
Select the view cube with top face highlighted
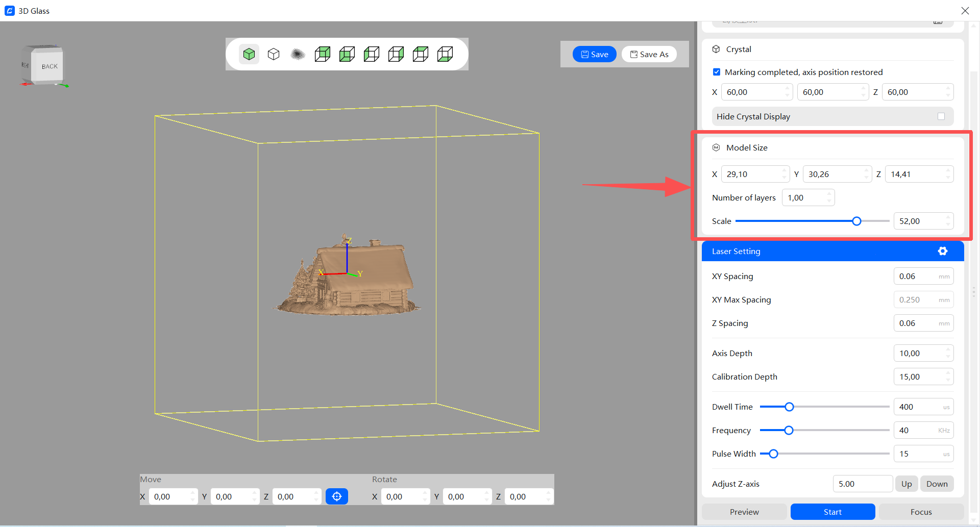tap(421, 54)
